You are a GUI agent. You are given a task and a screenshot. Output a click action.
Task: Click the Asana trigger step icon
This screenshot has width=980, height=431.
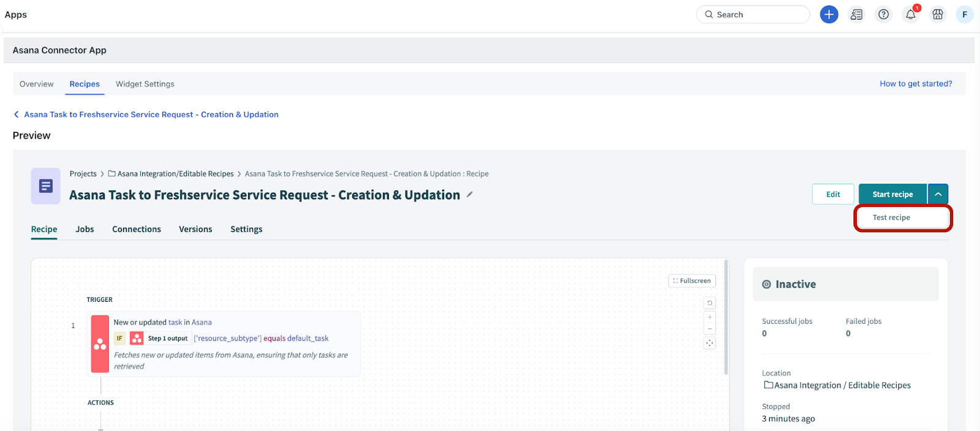point(100,344)
